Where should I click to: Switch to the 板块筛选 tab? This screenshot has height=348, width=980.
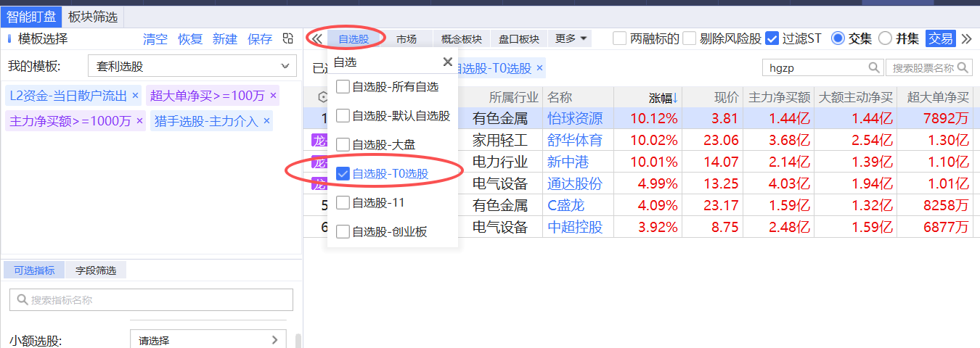(93, 17)
